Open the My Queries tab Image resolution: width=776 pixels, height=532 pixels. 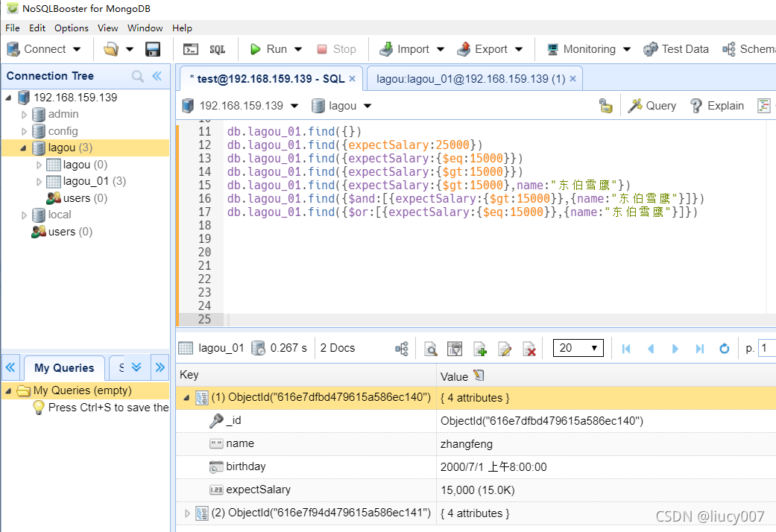coord(64,367)
